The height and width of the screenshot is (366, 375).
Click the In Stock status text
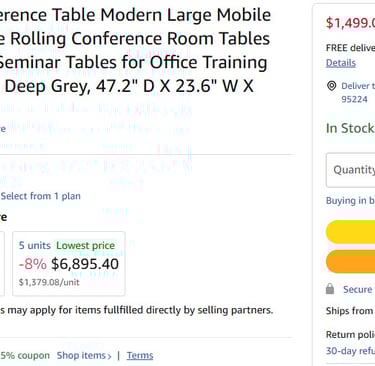coord(350,128)
